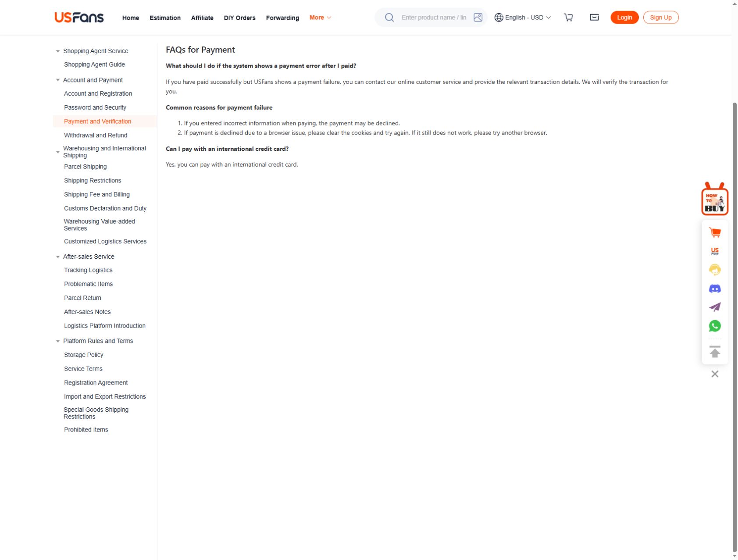The width and height of the screenshot is (738, 560).
Task: Open the Telegram paper plane icon
Action: pos(715,307)
